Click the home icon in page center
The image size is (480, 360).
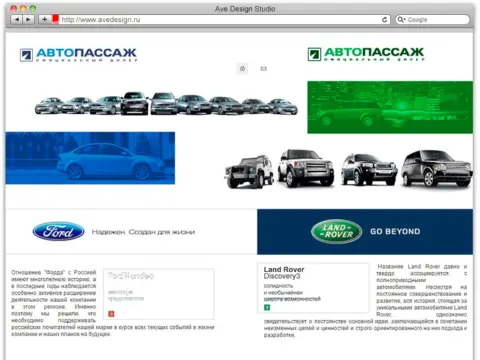click(242, 69)
